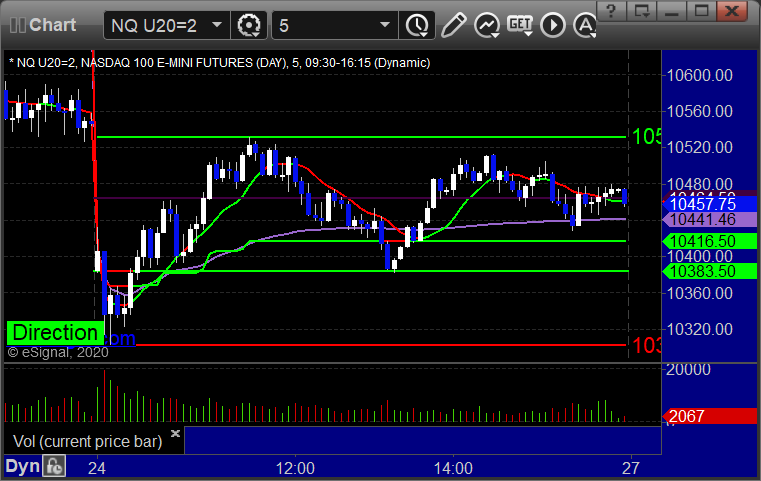Open the auto 'A' scaling menu
Viewport: 761px width, 481px height.
[x=585, y=25]
